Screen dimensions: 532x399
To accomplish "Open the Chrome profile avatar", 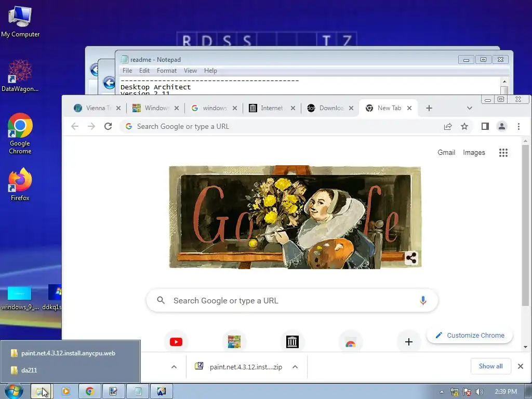I will 502,126.
